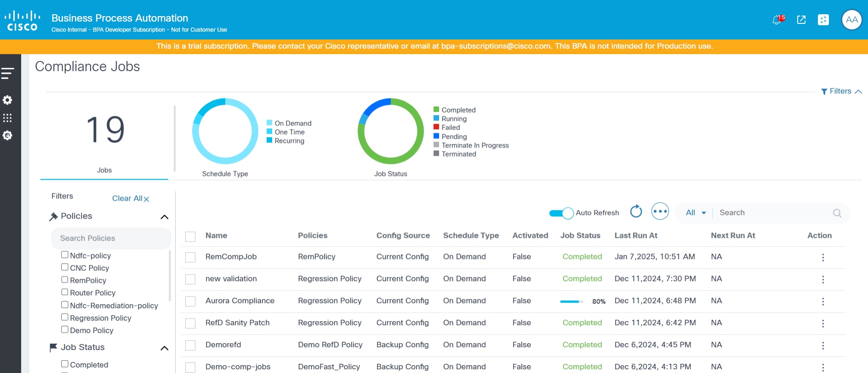Viewport: 868px width, 373px height.
Task: Open the notifications bell icon
Action: 777,20
